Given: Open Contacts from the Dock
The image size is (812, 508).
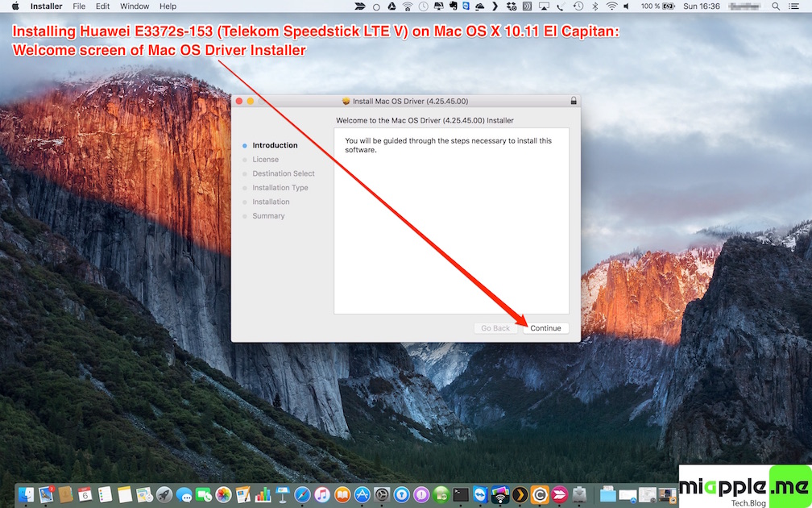Looking at the screenshot, I should pos(66,494).
